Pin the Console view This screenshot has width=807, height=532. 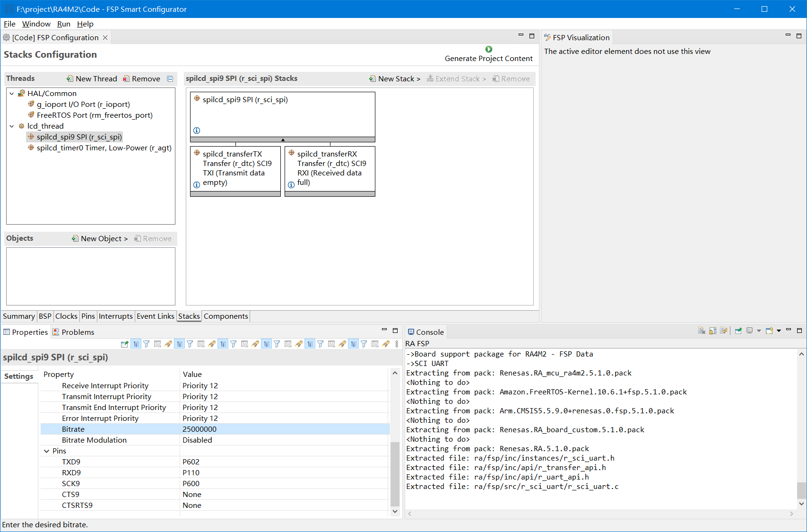coord(738,331)
